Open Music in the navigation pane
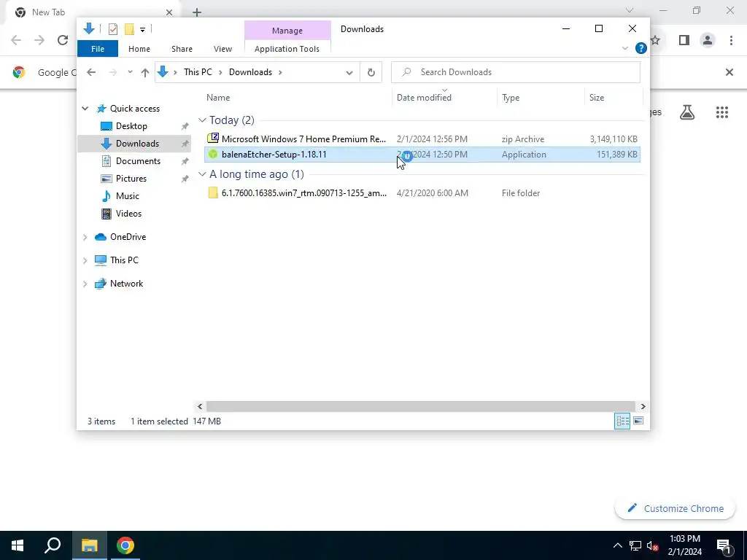The height and width of the screenshot is (560, 747). [x=127, y=196]
